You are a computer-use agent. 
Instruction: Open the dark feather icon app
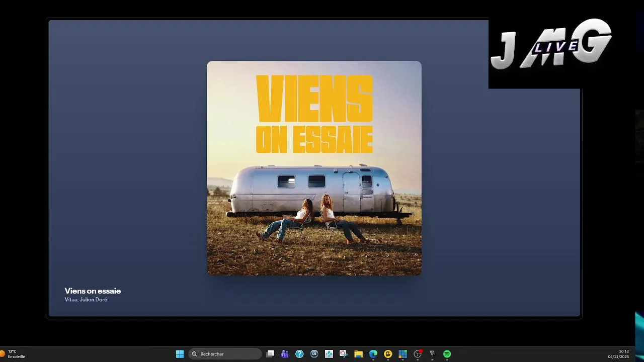(432, 354)
